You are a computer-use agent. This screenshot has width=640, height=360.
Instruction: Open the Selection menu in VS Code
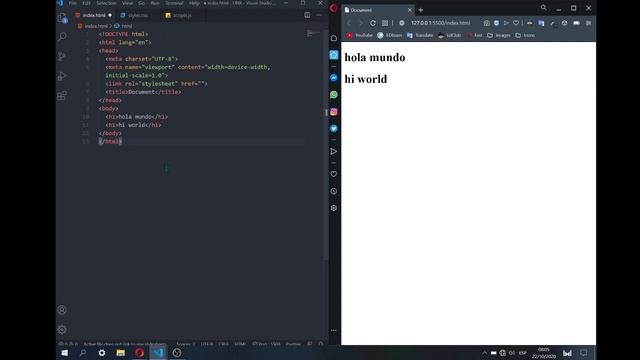pos(106,3)
